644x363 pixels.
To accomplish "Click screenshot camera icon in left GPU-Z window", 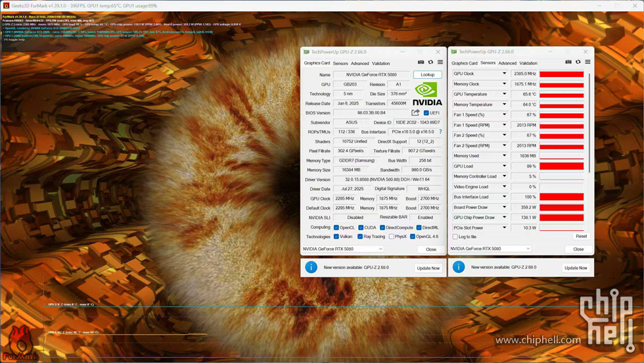I will click(421, 62).
